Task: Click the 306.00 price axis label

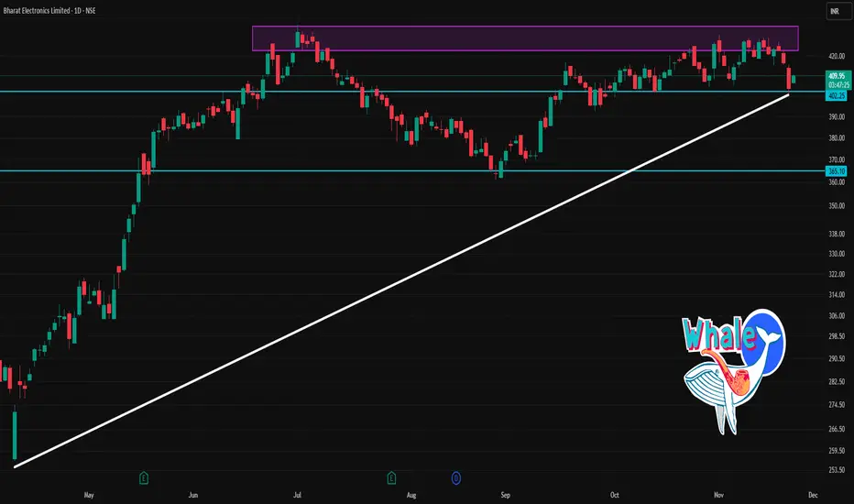Action: [837, 315]
